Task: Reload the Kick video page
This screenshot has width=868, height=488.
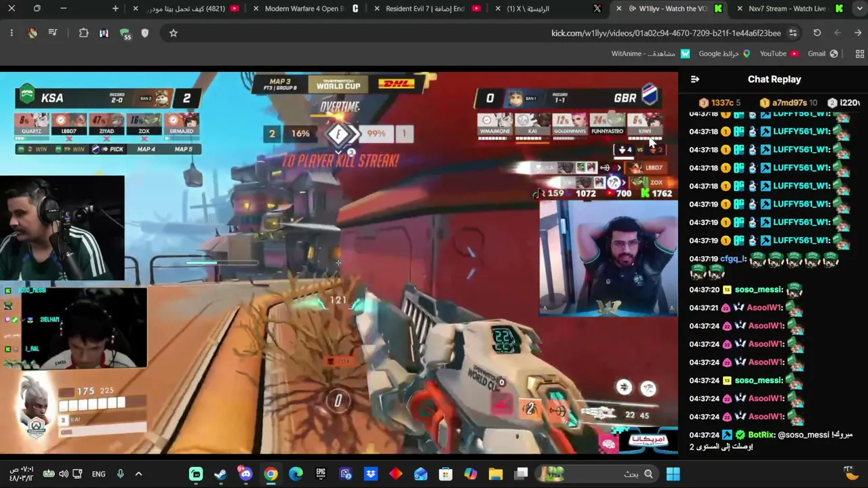Action: click(x=817, y=33)
